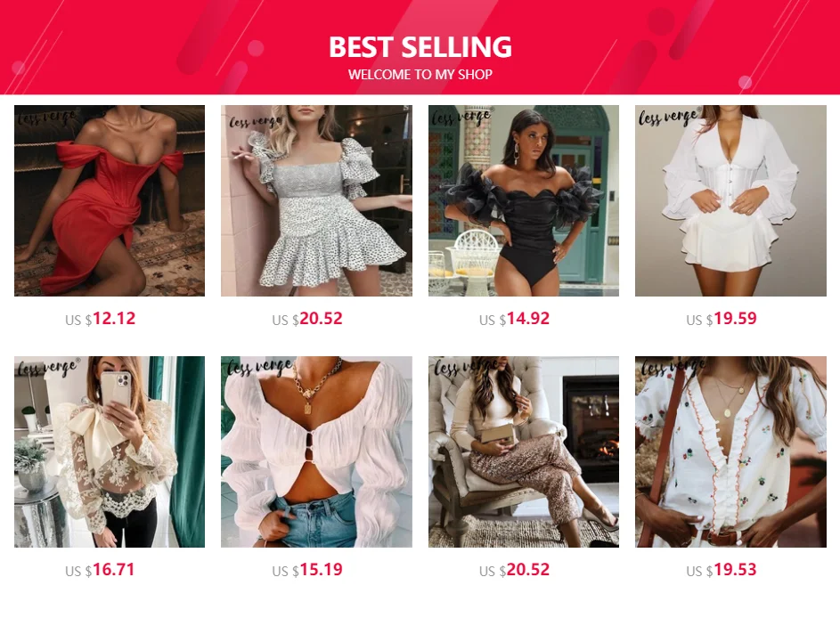Open the floral embroidered white blouse image
This screenshot has height=626, width=840.
tap(730, 451)
